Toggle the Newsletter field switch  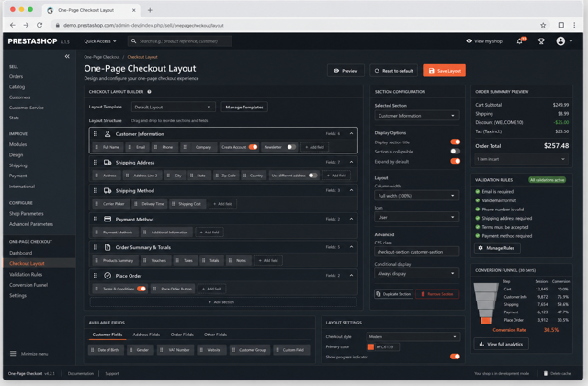point(291,147)
